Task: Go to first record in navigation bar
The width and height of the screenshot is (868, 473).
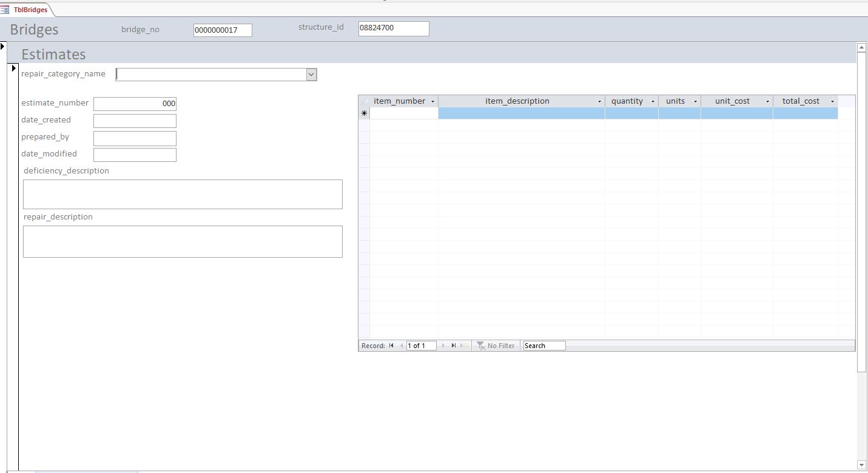Action: coord(391,346)
